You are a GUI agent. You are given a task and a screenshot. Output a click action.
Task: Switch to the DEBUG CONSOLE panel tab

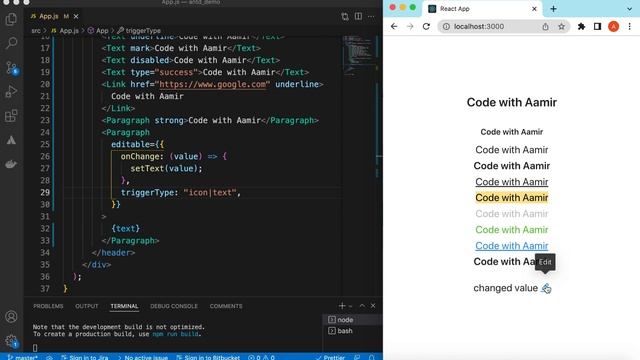tap(174, 306)
